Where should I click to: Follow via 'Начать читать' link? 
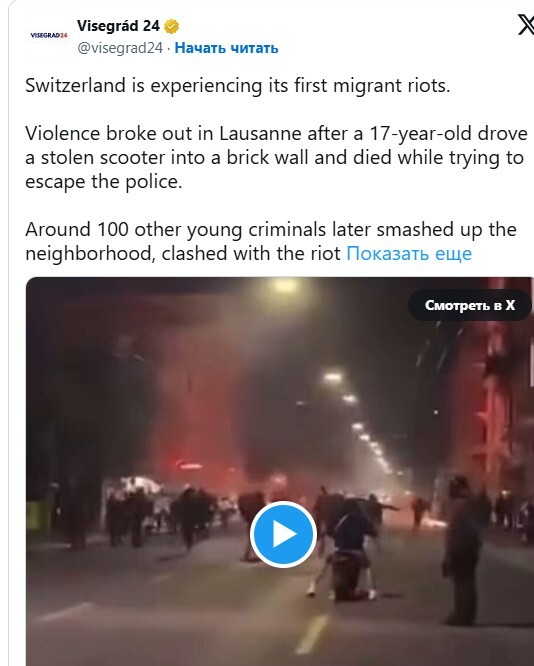coord(226,48)
